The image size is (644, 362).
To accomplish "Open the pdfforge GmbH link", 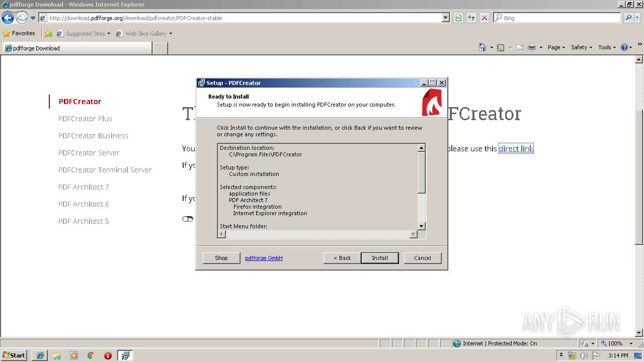I will (x=264, y=258).
